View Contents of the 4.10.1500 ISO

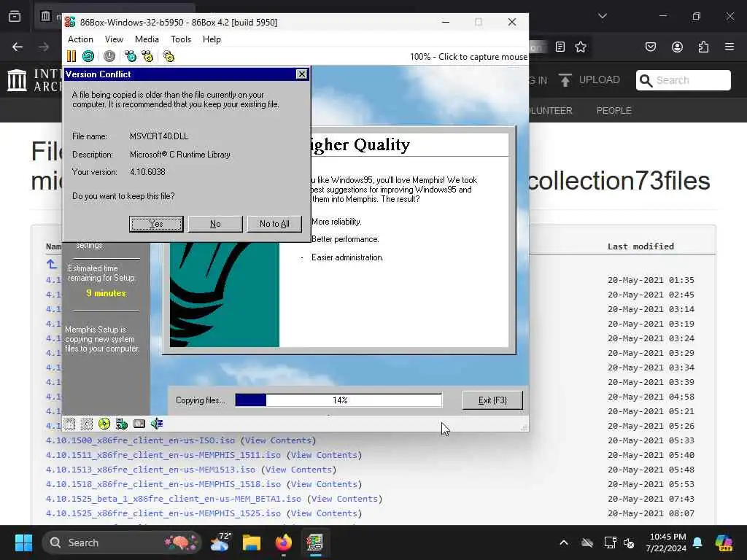[x=278, y=440]
